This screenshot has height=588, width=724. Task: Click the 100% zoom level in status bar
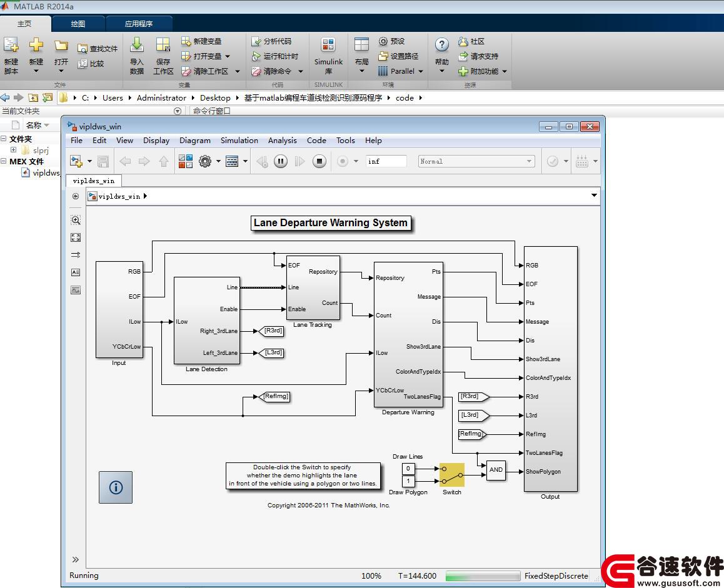click(371, 576)
